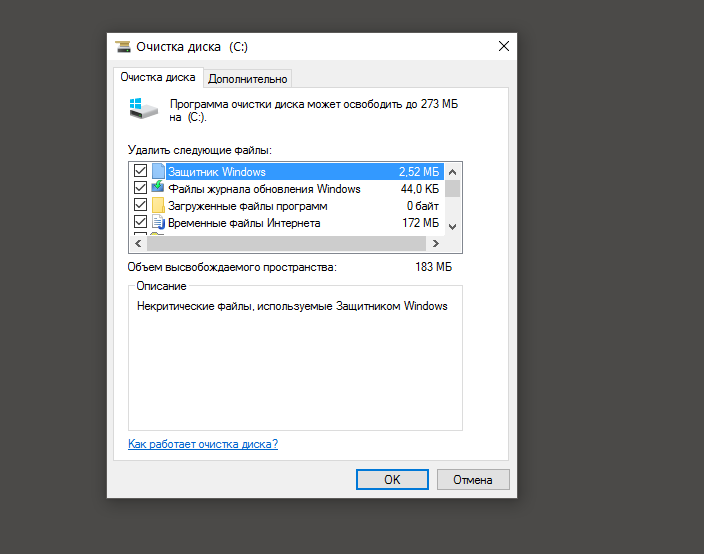Viewport: 704px width, 554px height.
Task: Uncheck the Защитник Windows checkbox
Action: tap(141, 171)
